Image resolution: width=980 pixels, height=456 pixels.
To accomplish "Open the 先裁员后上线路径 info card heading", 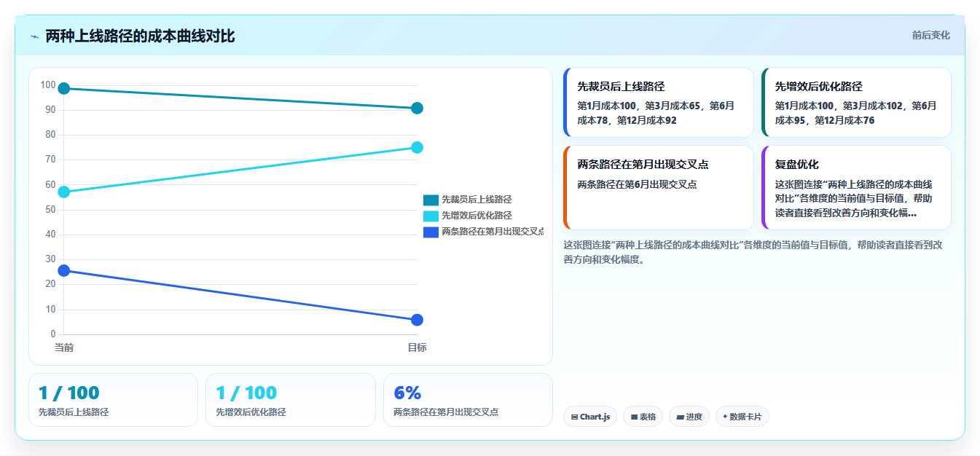I will pos(621,86).
